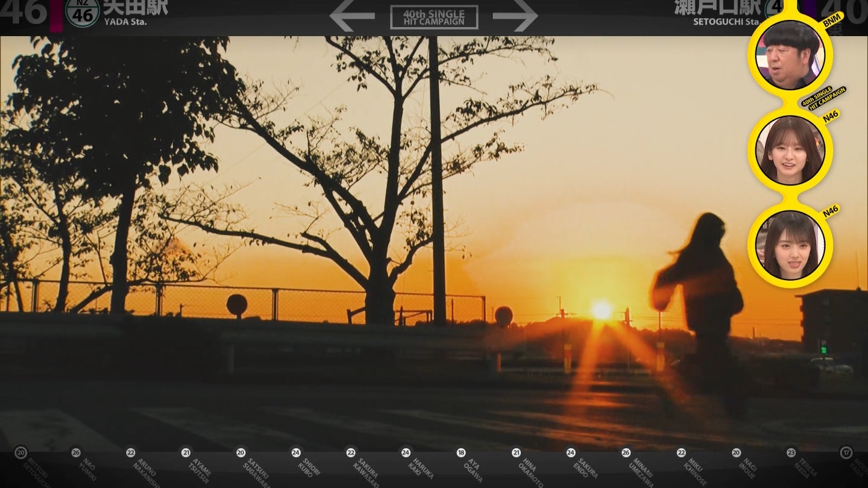
Task: Select the Shiori Kubo station marker
Action: click(x=296, y=452)
